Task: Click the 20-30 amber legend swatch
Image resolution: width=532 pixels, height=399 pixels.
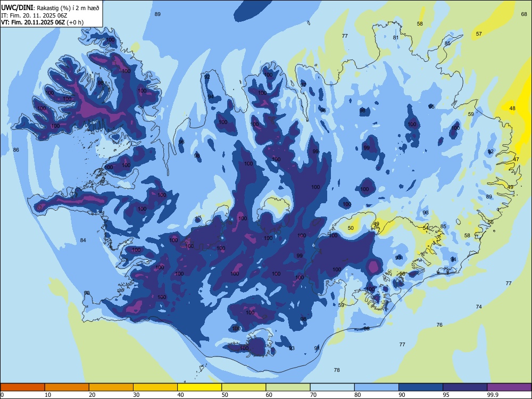Action: (111, 387)
